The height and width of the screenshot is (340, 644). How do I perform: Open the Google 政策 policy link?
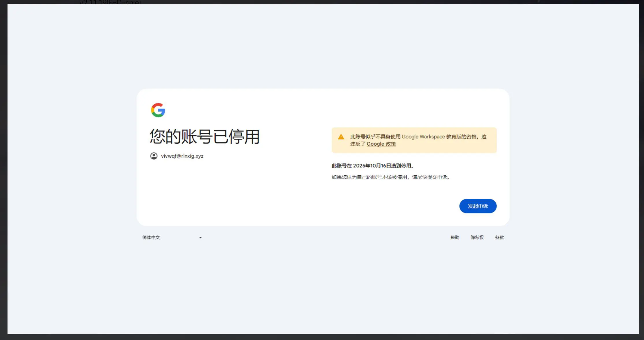pyautogui.click(x=381, y=144)
